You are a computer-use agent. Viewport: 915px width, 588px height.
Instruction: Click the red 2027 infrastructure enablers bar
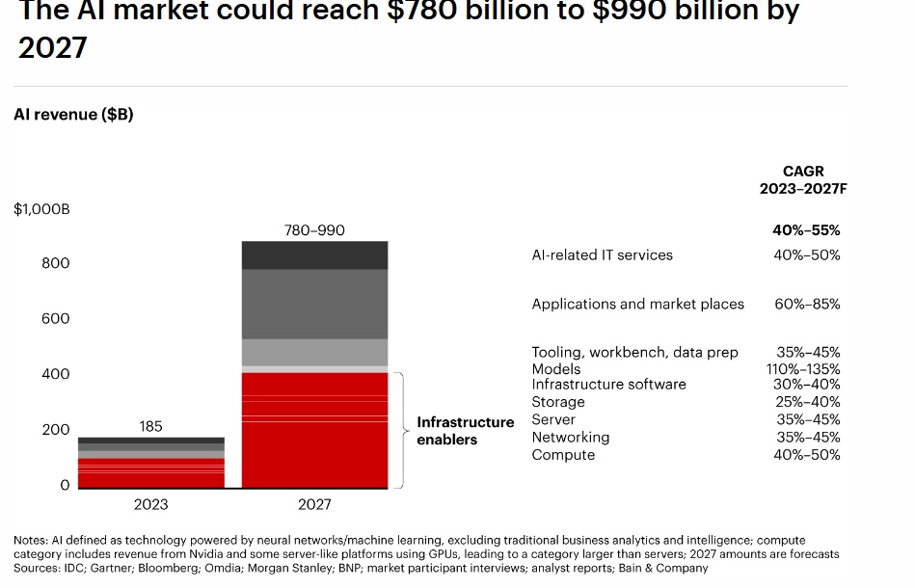click(x=314, y=431)
